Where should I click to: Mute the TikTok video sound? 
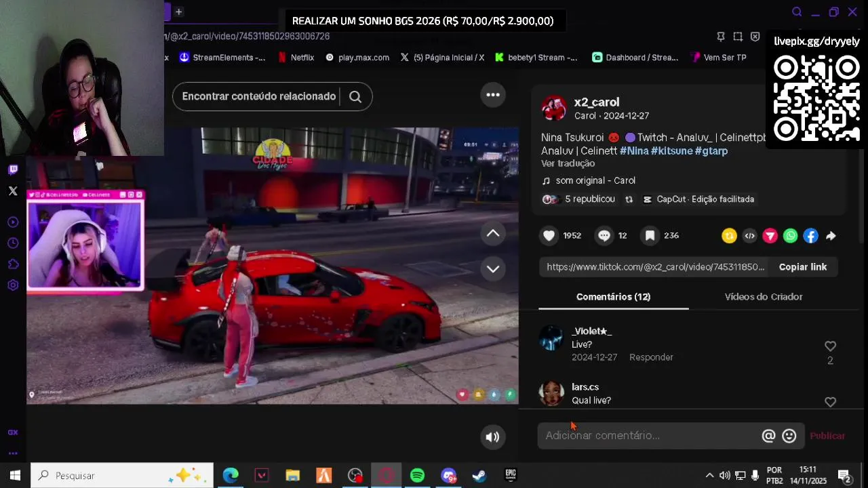point(493,437)
